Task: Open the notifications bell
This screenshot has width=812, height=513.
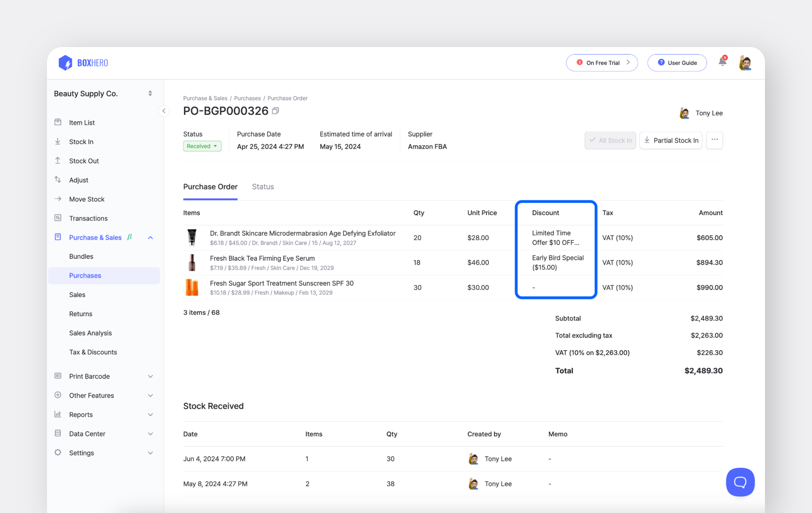Action: coord(722,62)
